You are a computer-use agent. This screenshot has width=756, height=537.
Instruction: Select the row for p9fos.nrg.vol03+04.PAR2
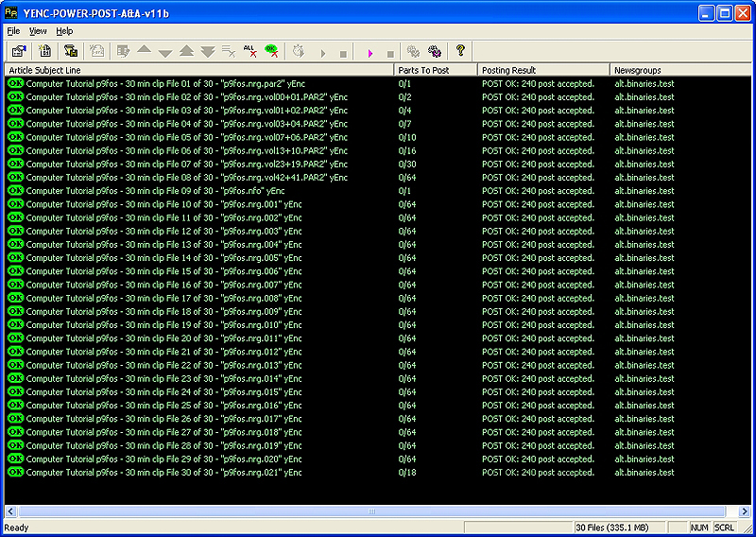(378, 124)
